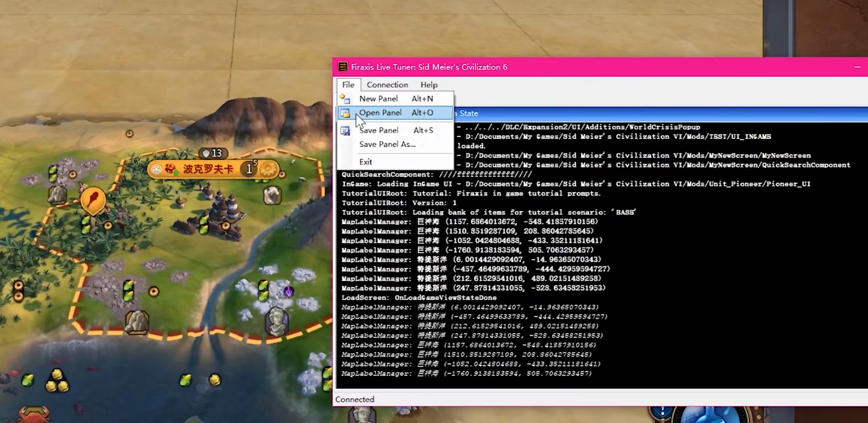
Task: Click the Save Panel disk icon
Action: click(345, 131)
